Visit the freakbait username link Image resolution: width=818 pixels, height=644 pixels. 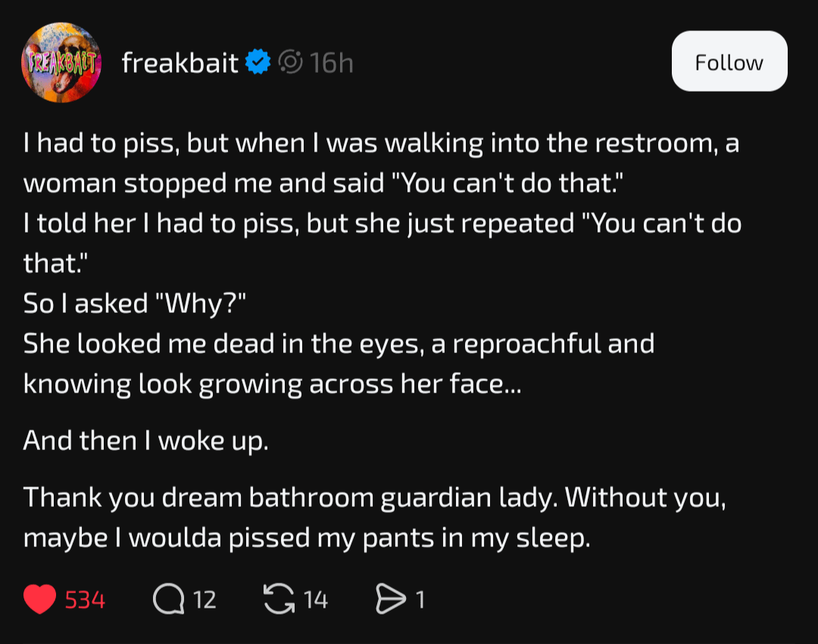(180, 63)
